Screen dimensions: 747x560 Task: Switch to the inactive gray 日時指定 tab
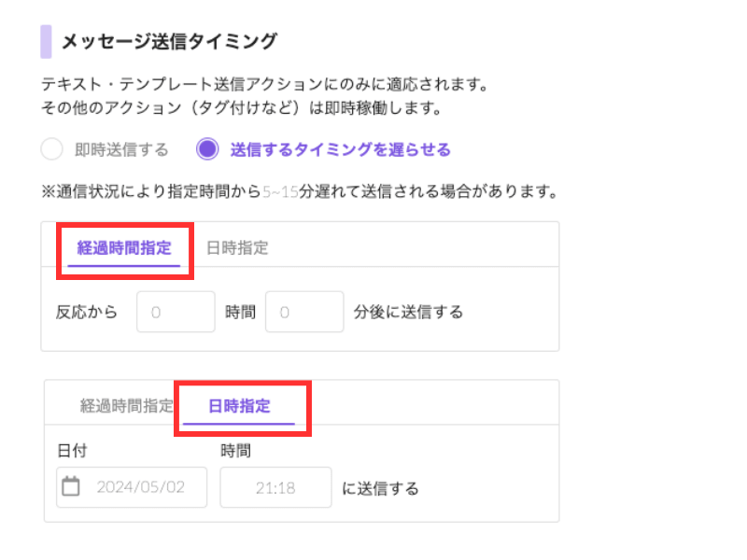pyautogui.click(x=237, y=248)
